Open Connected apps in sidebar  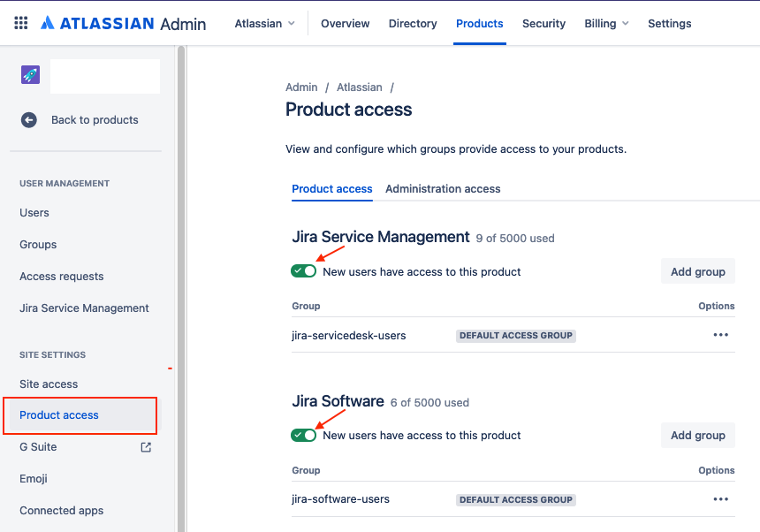62,510
